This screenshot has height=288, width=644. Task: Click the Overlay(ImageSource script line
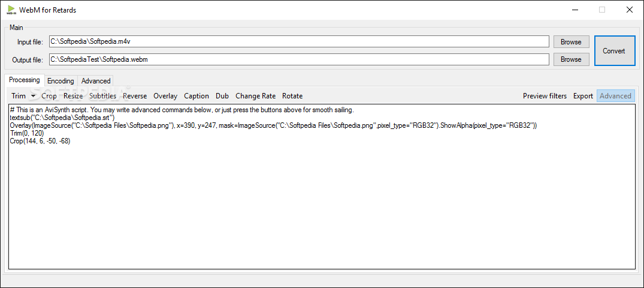click(274, 125)
